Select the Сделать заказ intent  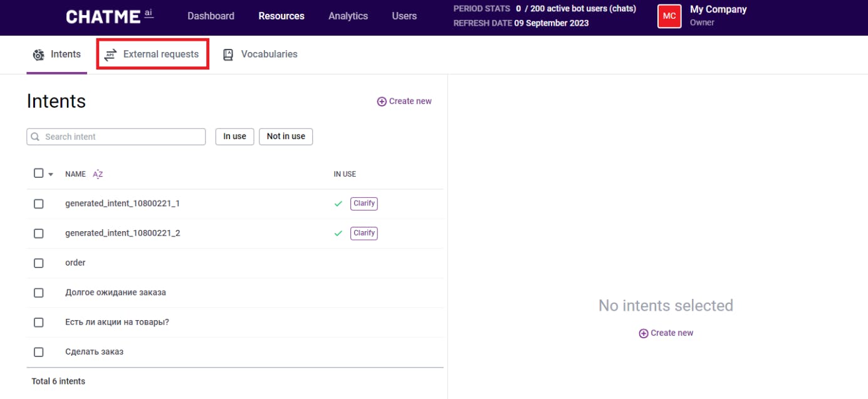pyautogui.click(x=94, y=352)
